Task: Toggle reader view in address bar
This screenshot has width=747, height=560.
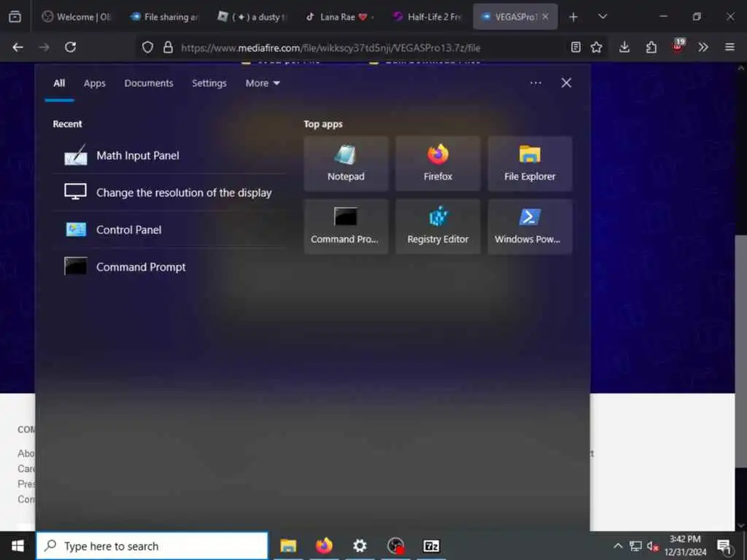Action: coord(576,47)
